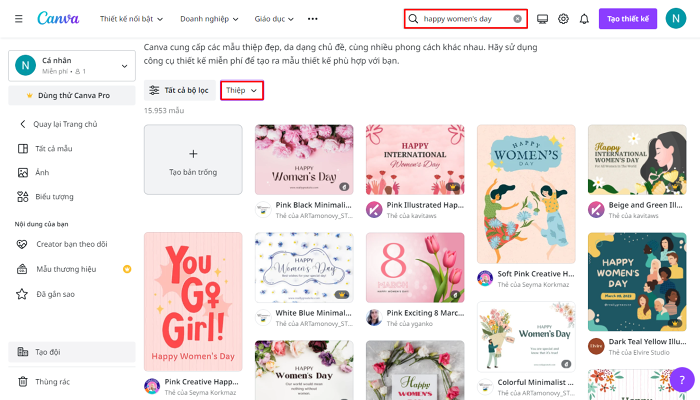This screenshot has width=700, height=400.
Task: Click the Tạo đội button
Action: pyautogui.click(x=72, y=352)
